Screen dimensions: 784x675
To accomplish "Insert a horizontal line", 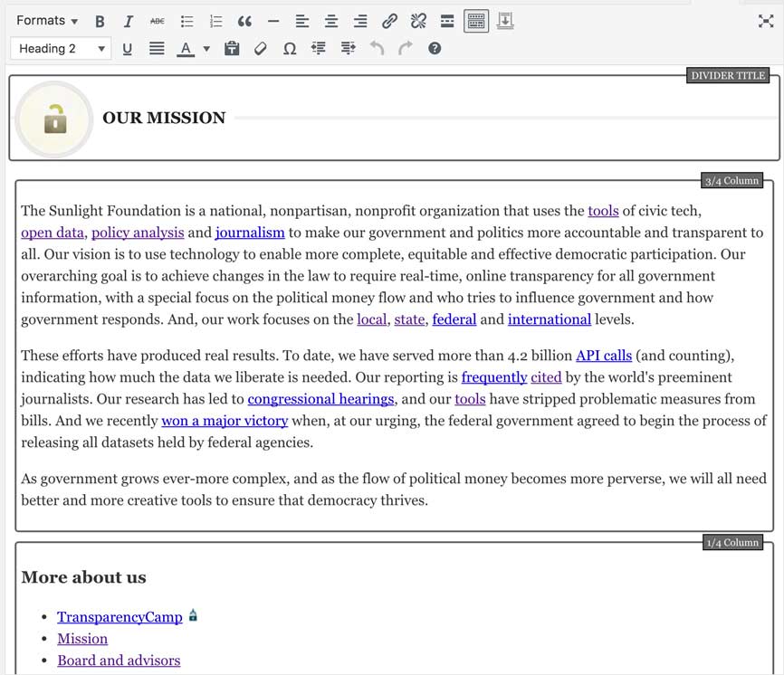I will point(273,21).
